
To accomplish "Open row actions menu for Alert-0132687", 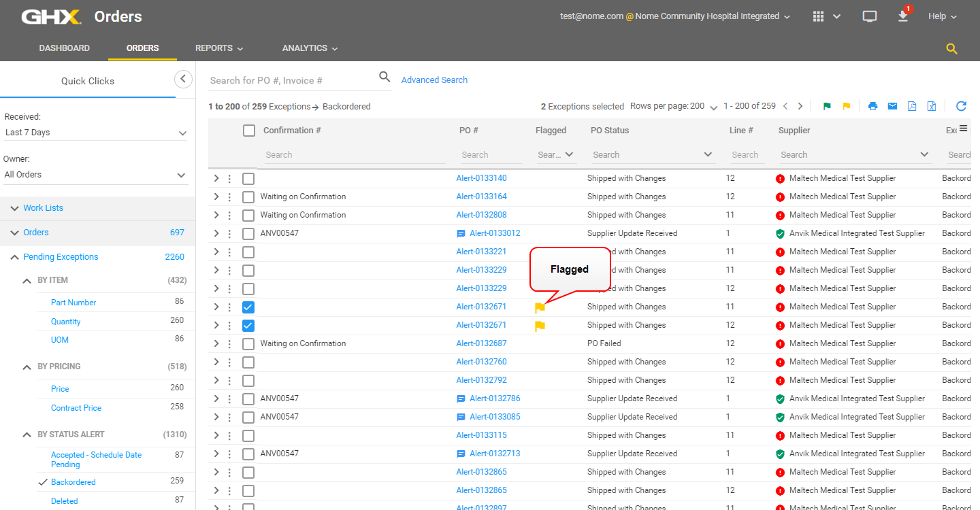I will 229,343.
